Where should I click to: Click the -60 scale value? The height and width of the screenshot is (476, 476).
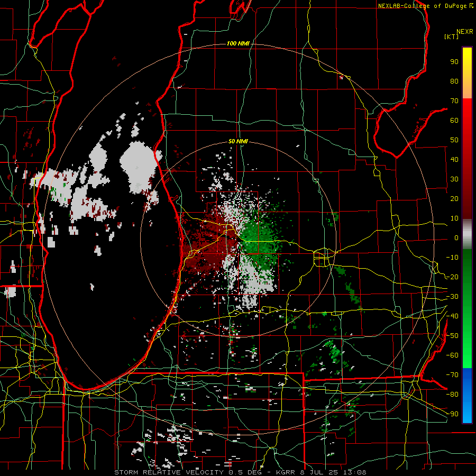pyautogui.click(x=452, y=355)
